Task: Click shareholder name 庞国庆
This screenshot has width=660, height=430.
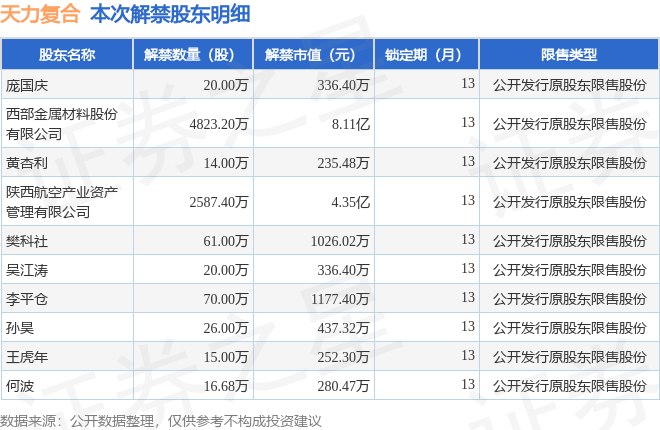Action: coord(27,85)
